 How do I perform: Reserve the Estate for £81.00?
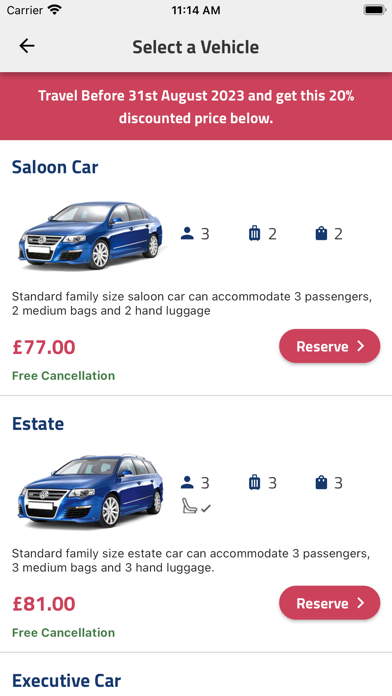pos(329,603)
